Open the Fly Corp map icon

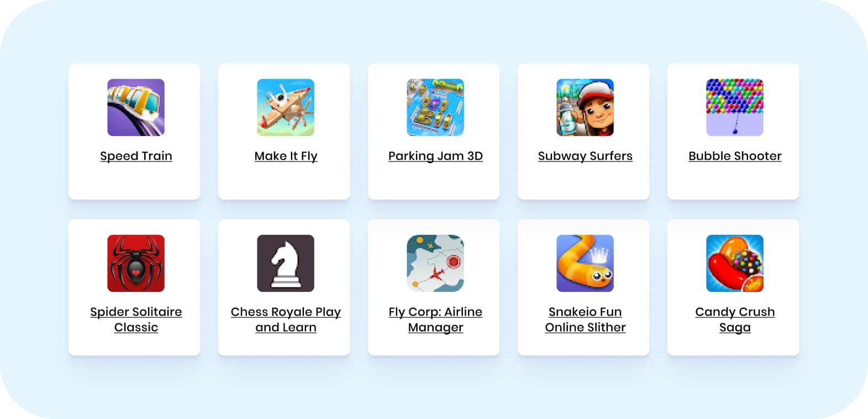coord(435,263)
